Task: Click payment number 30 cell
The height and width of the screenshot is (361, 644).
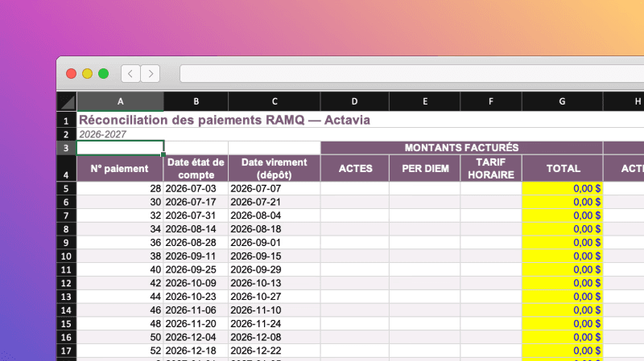Action: 120,203
